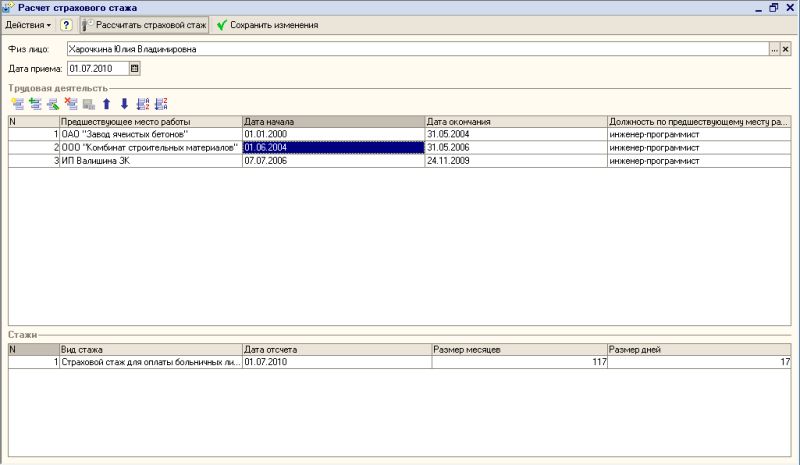Screen dimensions: 800x465
Task: Select ООО "Комбинат строительных материалов" cell
Action: tap(151, 148)
